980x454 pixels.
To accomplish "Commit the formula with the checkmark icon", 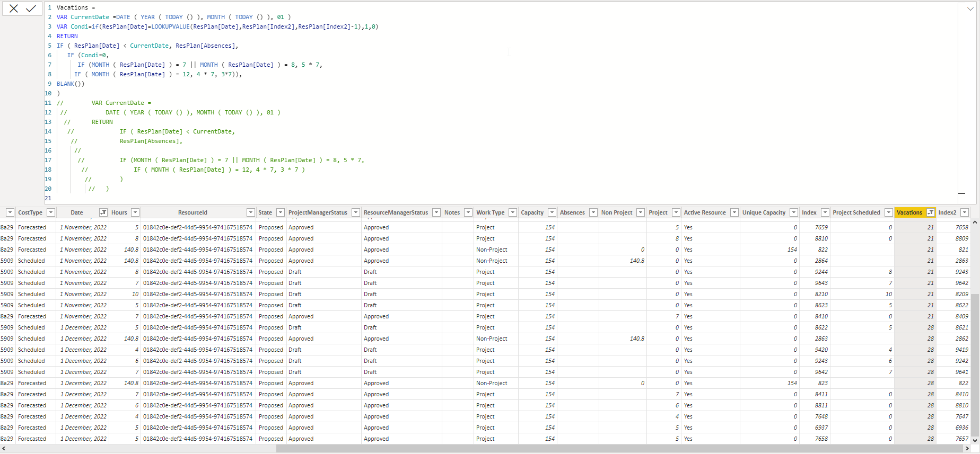I will click(x=31, y=8).
